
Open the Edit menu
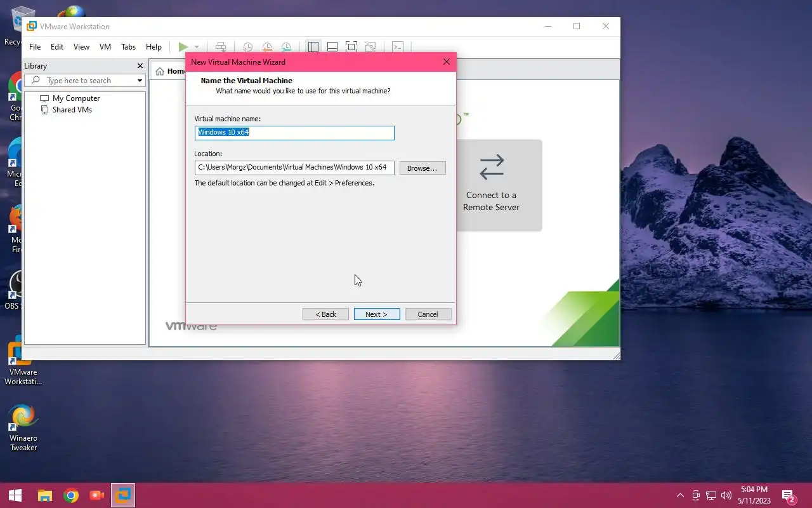point(57,47)
